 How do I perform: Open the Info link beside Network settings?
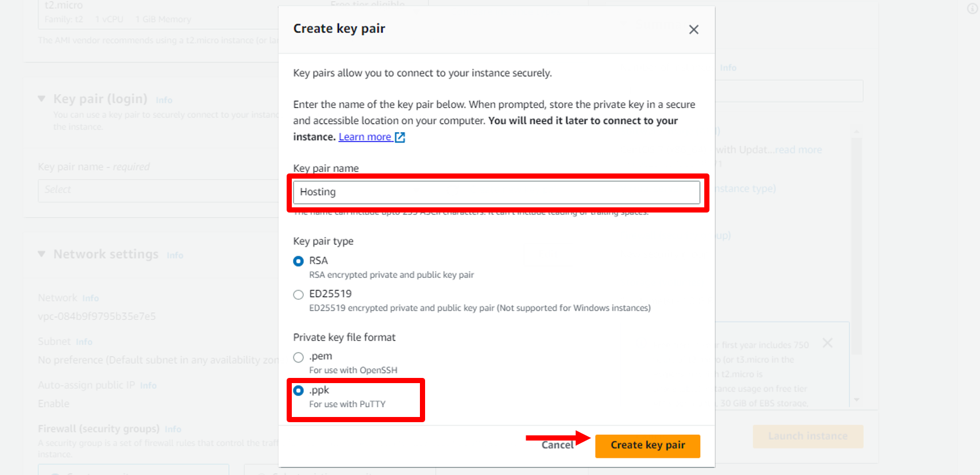click(x=175, y=256)
